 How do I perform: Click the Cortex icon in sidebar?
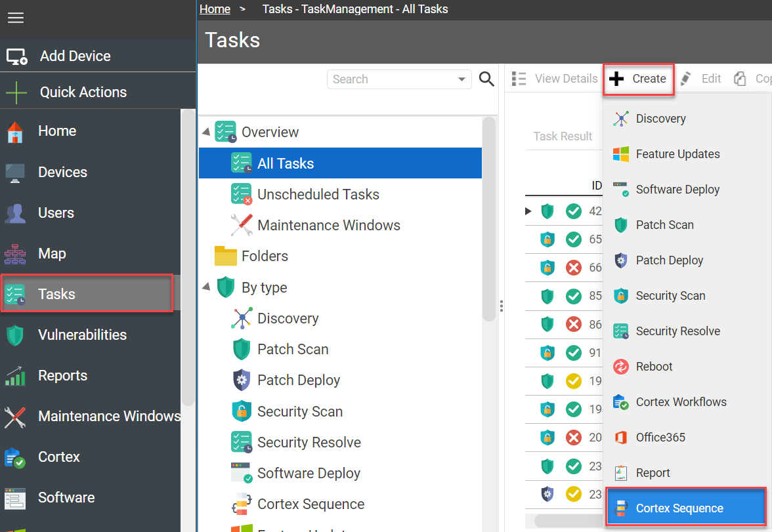point(15,457)
